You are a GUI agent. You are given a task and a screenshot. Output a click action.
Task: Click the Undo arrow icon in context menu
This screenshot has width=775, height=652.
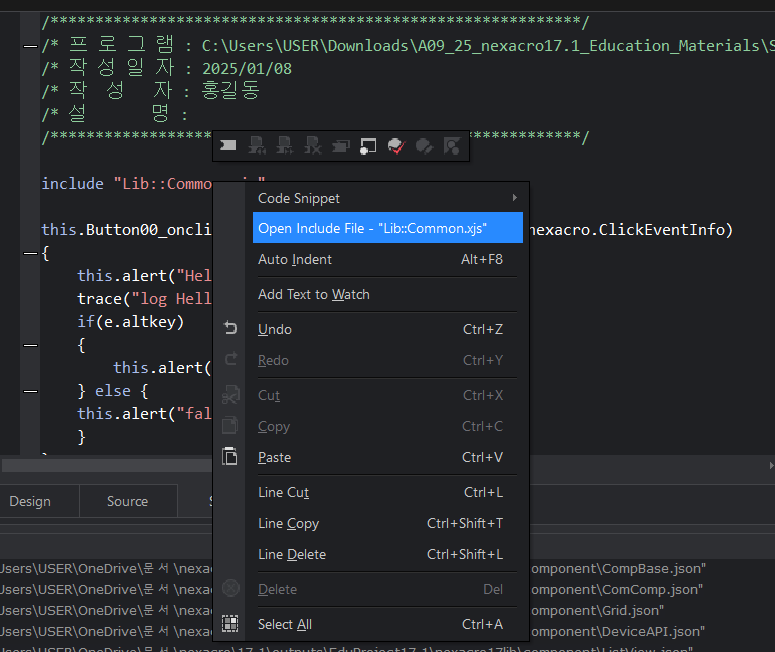[230, 328]
